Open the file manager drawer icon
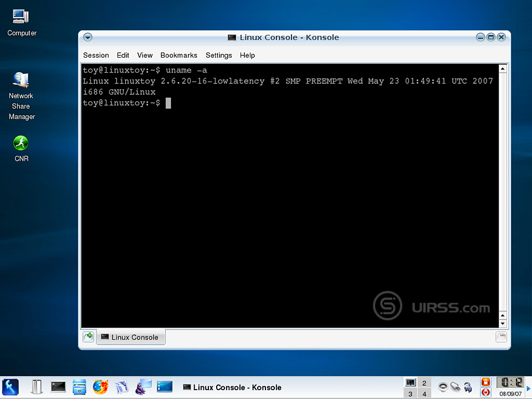532x399 pixels. 80,386
